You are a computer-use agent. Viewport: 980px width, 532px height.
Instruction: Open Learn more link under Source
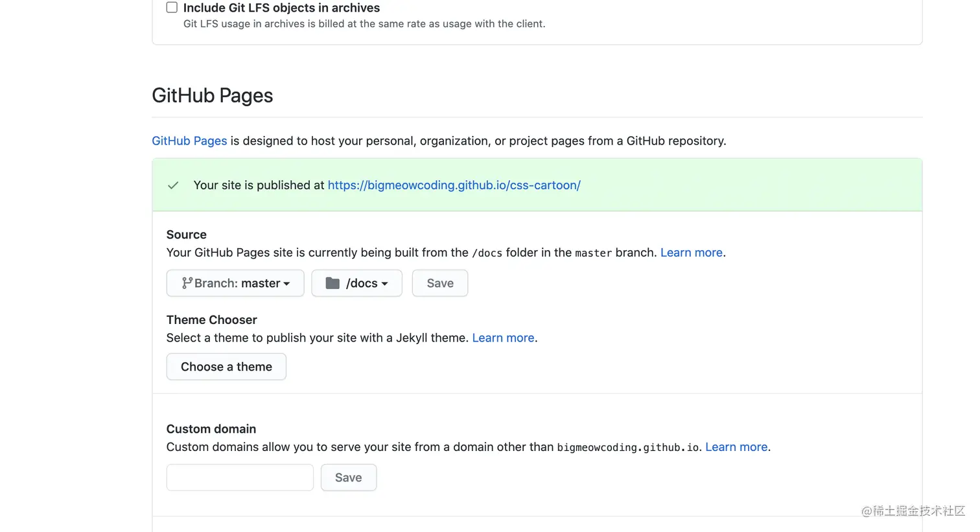click(x=691, y=253)
